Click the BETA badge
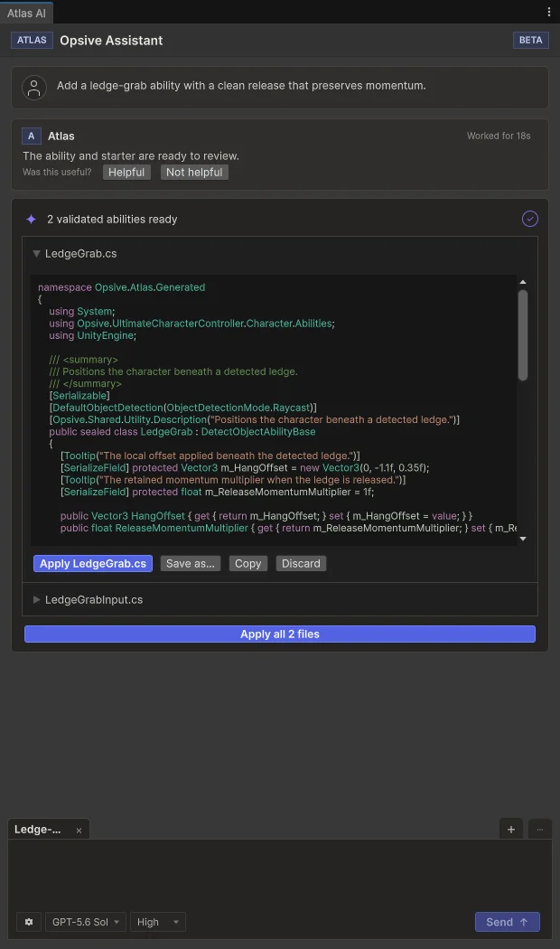560x949 pixels. [x=530, y=40]
